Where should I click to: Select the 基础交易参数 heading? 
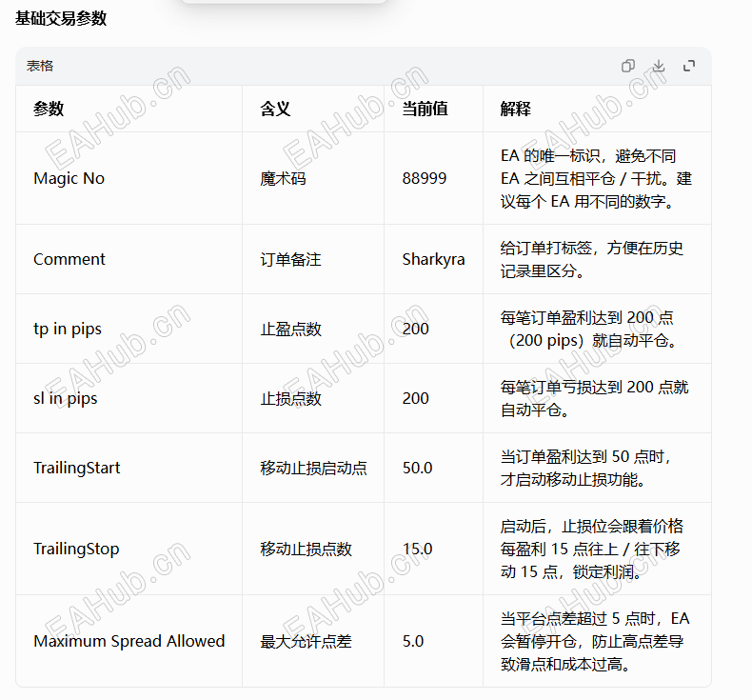61,18
